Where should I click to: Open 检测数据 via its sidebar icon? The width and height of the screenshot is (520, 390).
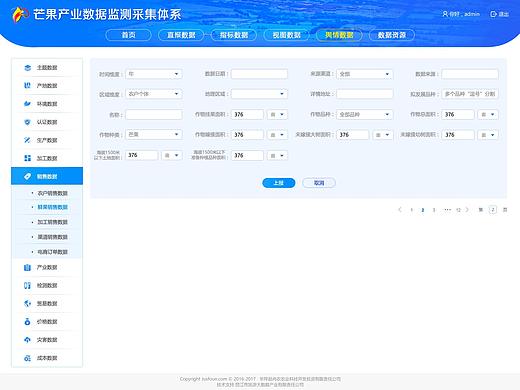tap(27, 285)
